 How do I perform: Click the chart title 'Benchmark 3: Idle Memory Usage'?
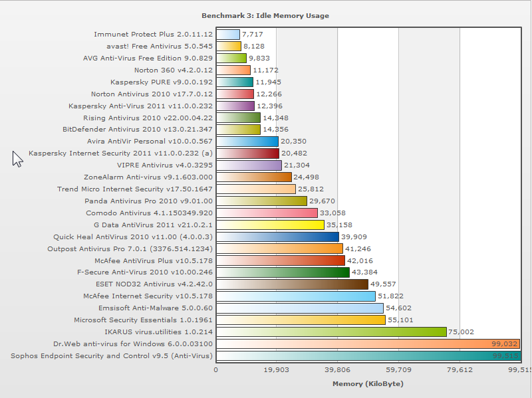click(265, 15)
